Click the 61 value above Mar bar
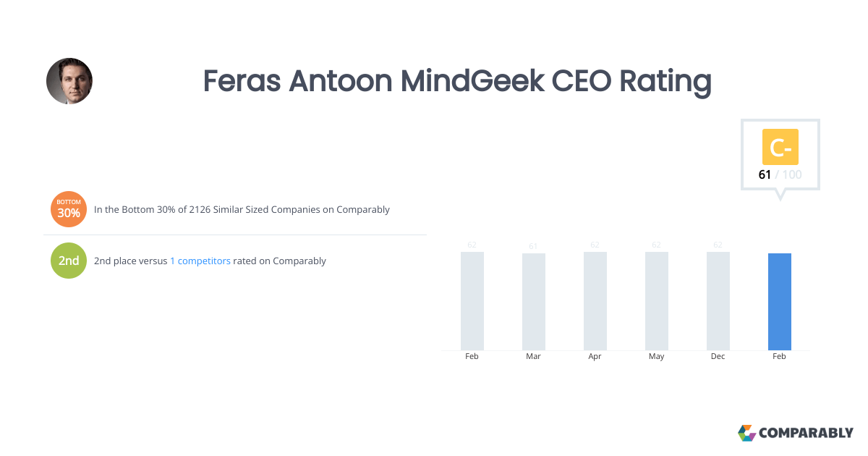Screen dimensions: 868x456 (533, 246)
